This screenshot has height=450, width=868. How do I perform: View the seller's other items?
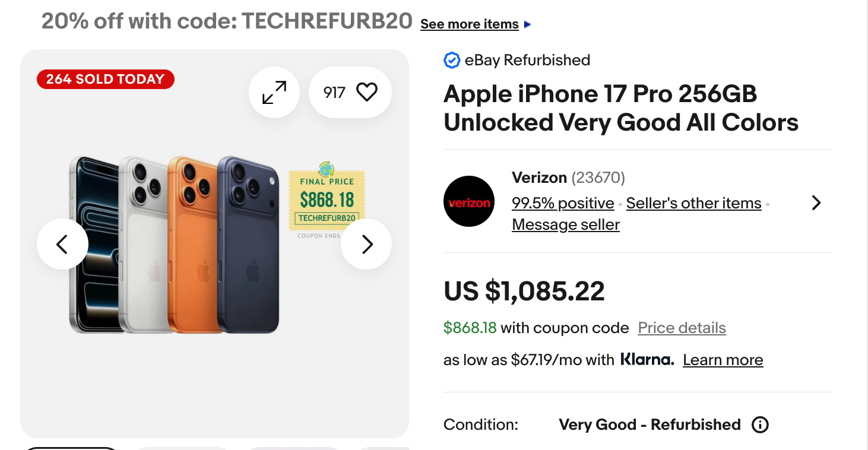pyautogui.click(x=693, y=202)
